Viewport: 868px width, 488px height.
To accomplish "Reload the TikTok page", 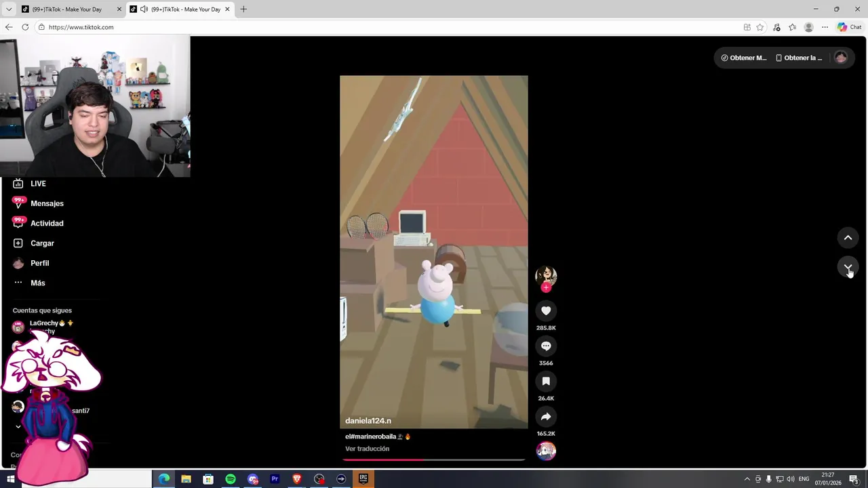I will coord(25,27).
